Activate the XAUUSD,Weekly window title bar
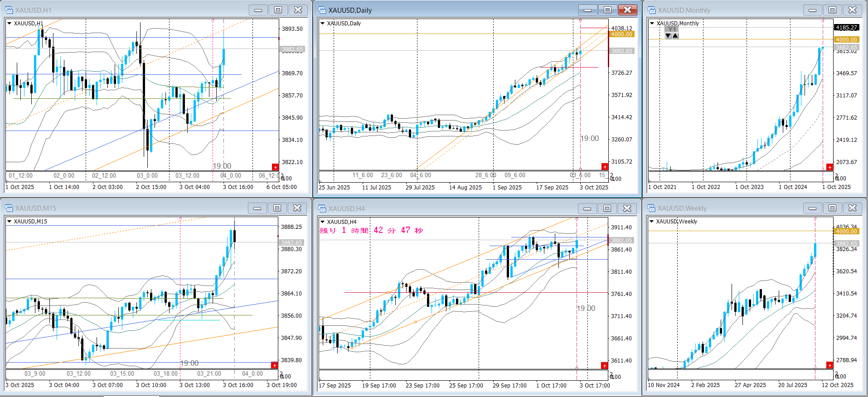Image resolution: width=868 pixels, height=397 pixels. [725, 208]
